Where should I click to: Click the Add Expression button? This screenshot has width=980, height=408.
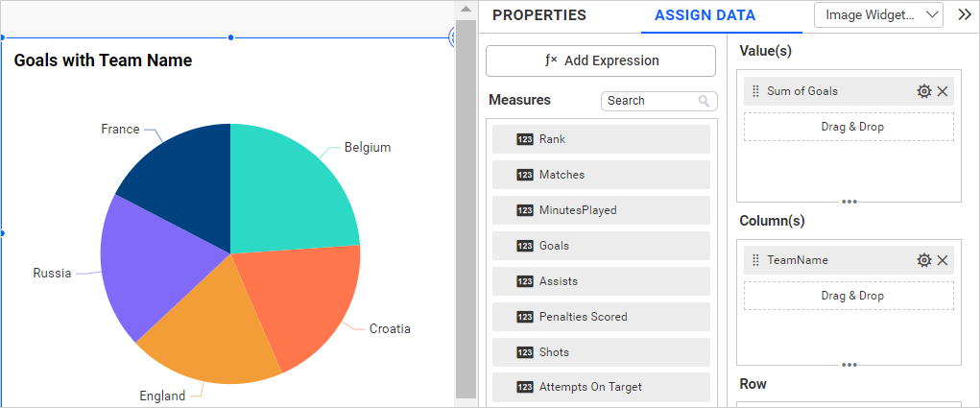point(601,60)
